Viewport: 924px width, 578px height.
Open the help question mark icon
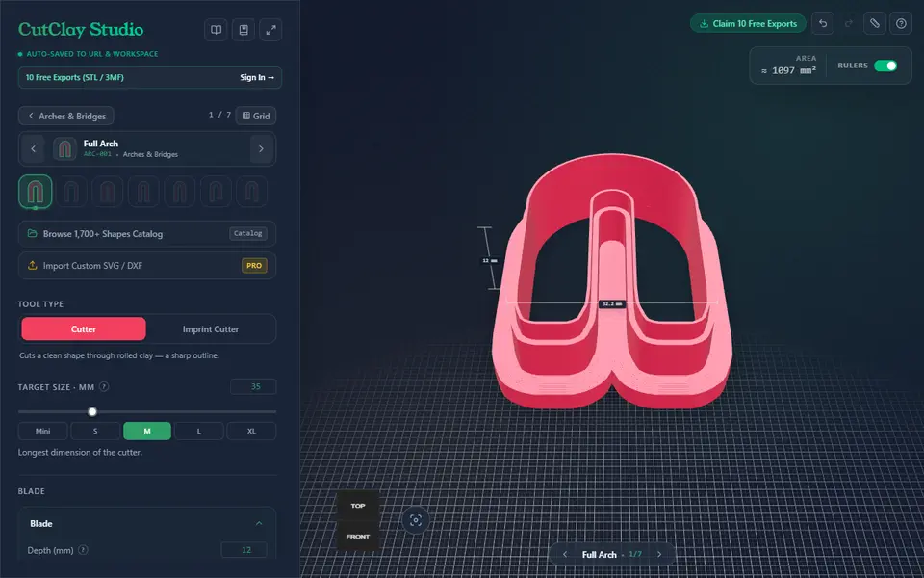(901, 23)
